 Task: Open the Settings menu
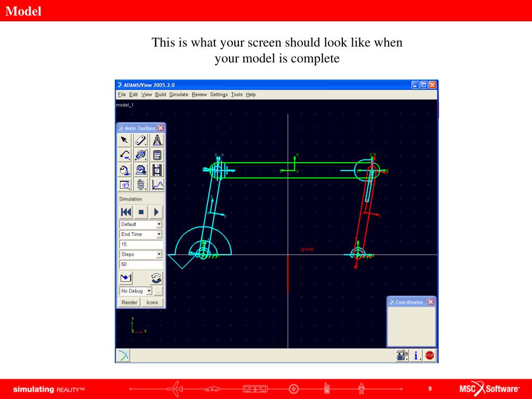coord(219,95)
